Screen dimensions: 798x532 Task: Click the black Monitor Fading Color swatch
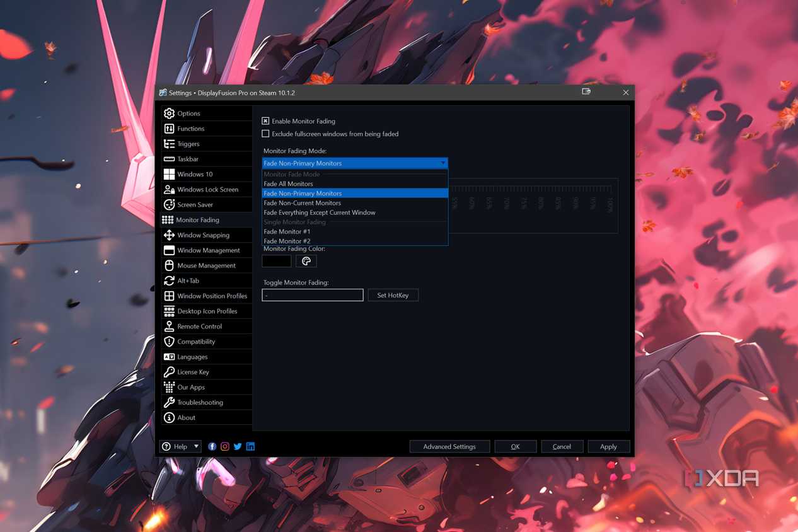(277, 261)
